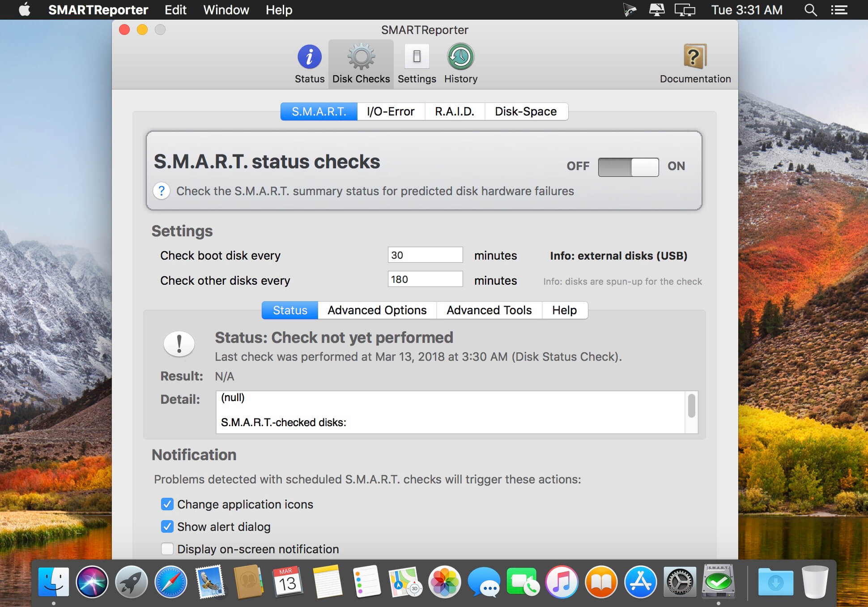This screenshot has height=607, width=868.
Task: Click 'Info: disks are spun-up for the check'
Action: [x=622, y=282]
